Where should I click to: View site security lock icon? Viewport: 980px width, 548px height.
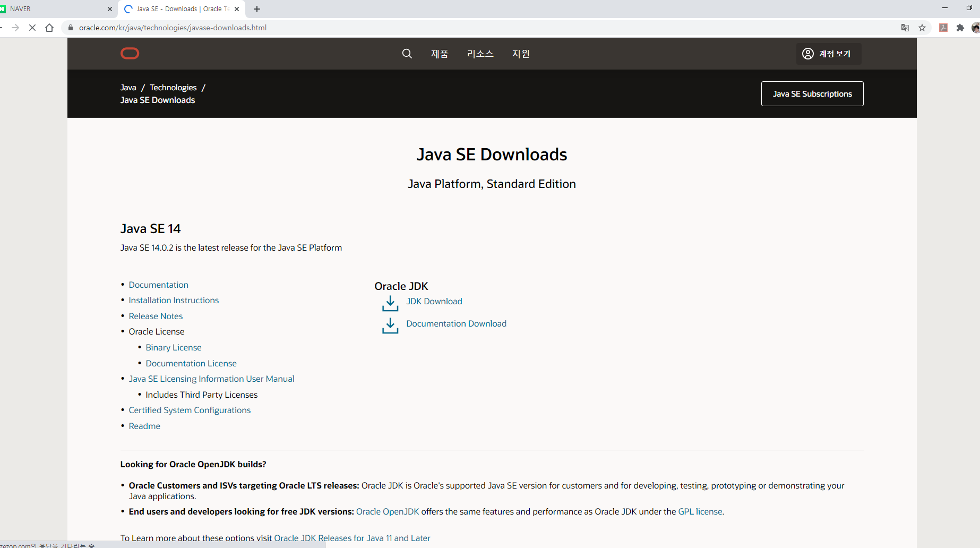pyautogui.click(x=71, y=28)
